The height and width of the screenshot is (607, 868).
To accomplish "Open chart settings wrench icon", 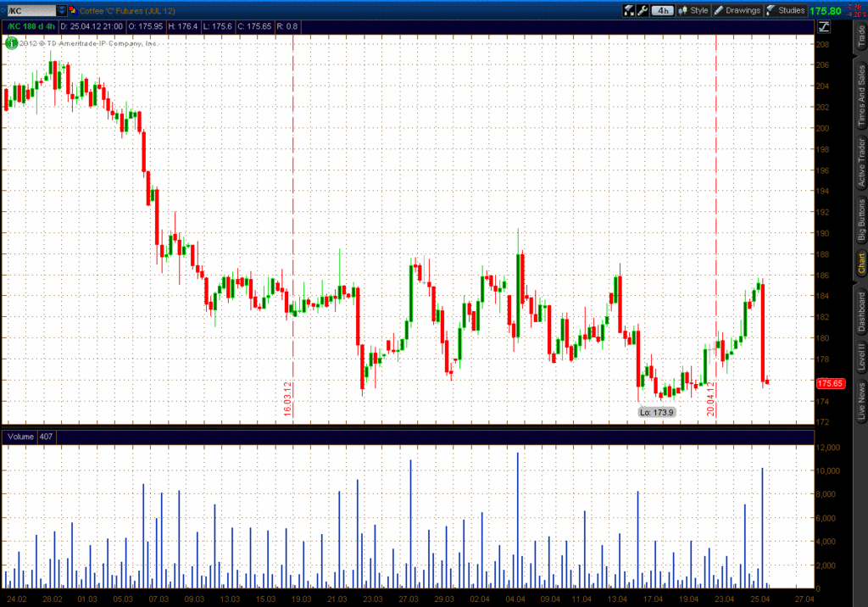I will point(643,10).
